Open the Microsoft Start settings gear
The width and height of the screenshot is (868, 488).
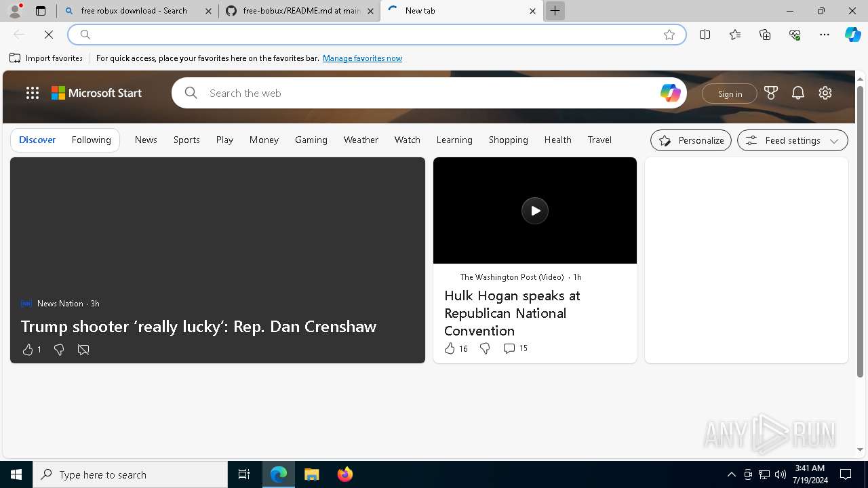point(825,93)
